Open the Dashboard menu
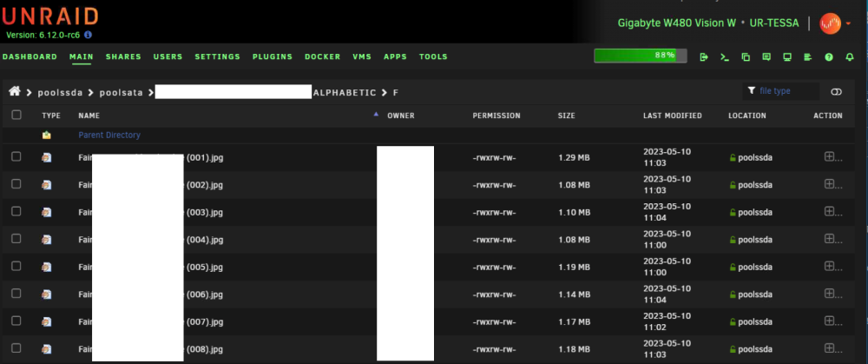This screenshot has width=868, height=364. click(30, 56)
